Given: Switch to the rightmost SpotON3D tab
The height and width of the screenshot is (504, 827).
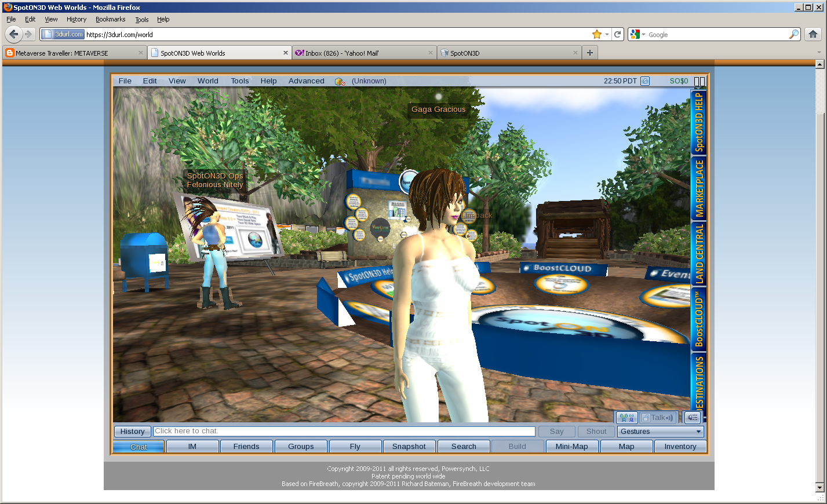Looking at the screenshot, I should [x=509, y=53].
